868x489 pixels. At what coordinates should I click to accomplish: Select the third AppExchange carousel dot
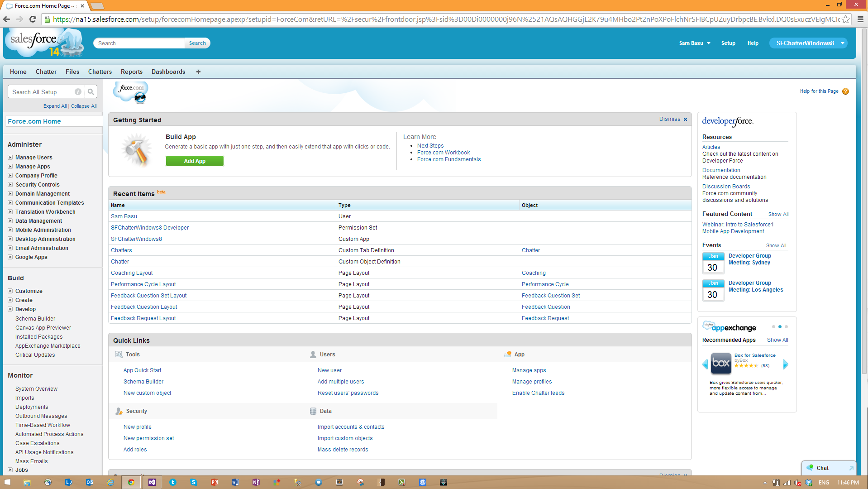coord(786,326)
